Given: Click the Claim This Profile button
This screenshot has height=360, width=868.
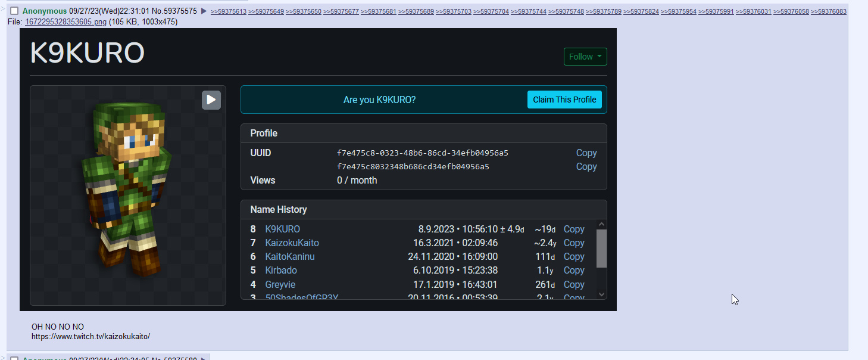Looking at the screenshot, I should pos(564,100).
